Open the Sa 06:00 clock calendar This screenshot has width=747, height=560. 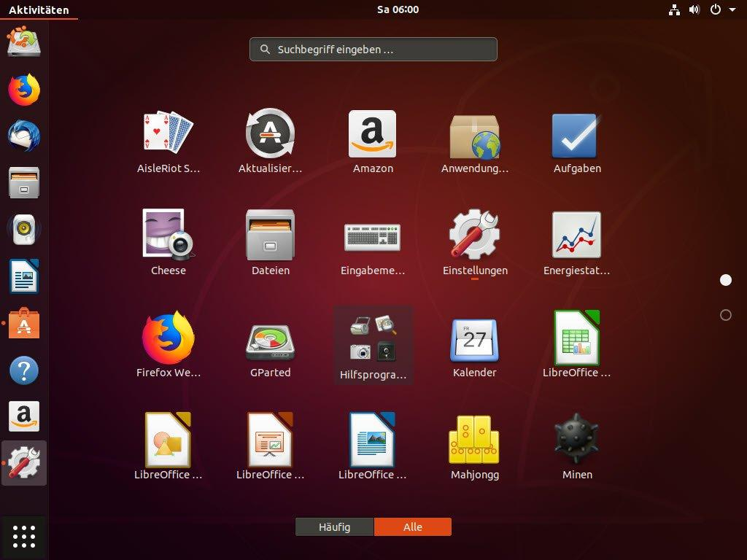point(398,9)
